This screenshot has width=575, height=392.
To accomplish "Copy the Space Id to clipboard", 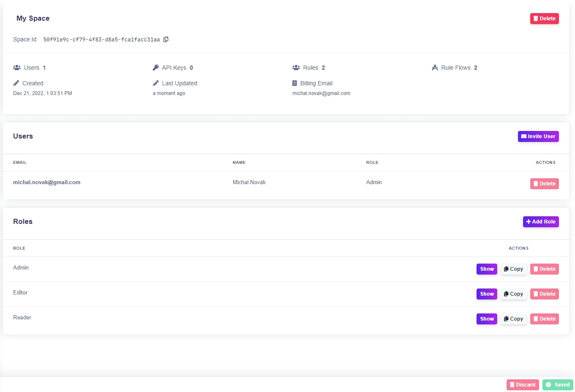I will point(166,39).
